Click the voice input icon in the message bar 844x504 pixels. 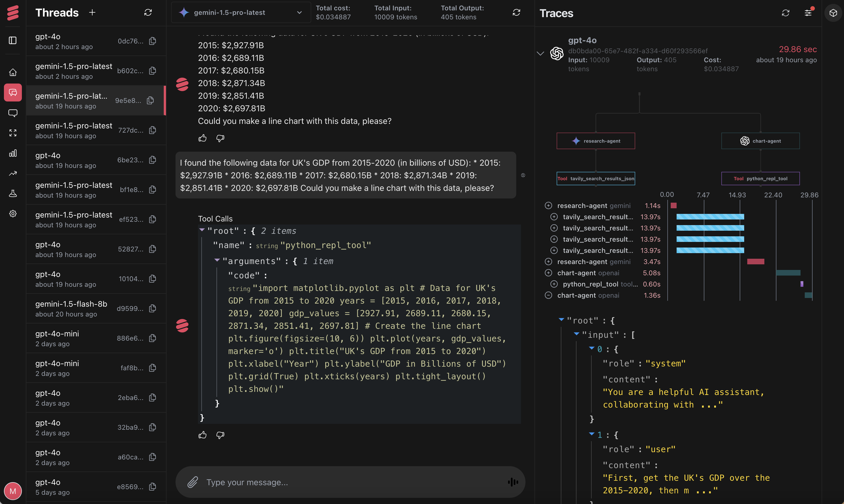pos(513,482)
